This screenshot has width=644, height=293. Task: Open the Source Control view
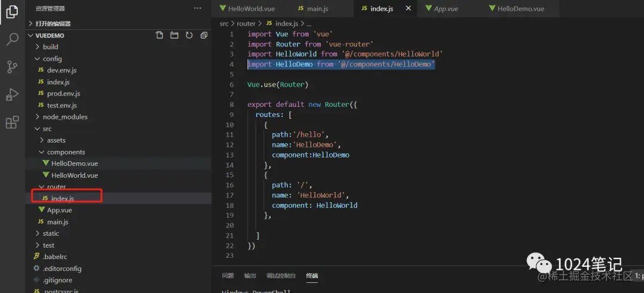point(13,67)
